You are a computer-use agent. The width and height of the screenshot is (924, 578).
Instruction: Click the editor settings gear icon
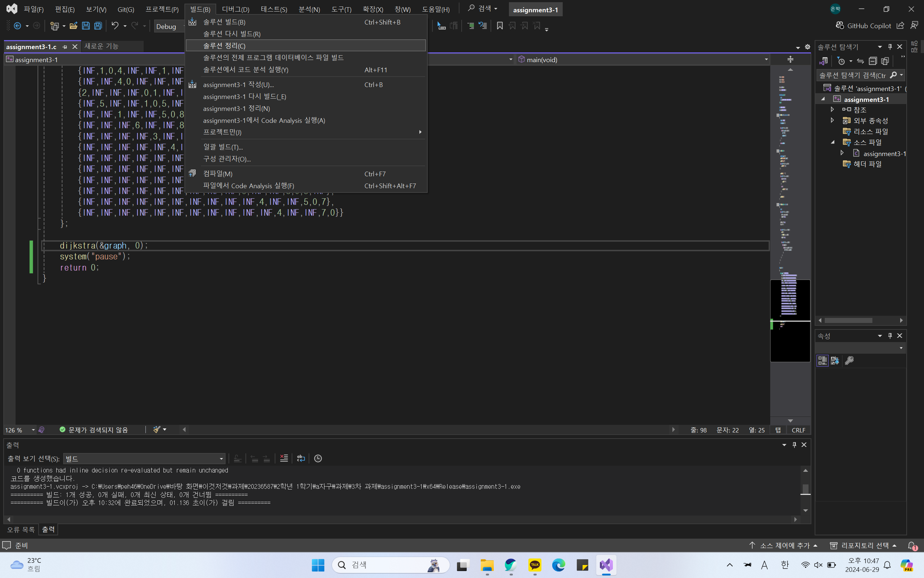(807, 47)
